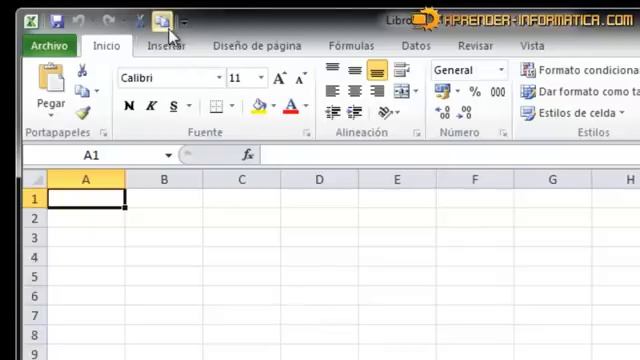Toggle wrap text
Image resolution: width=640 pixels, height=360 pixels.
[x=402, y=70]
